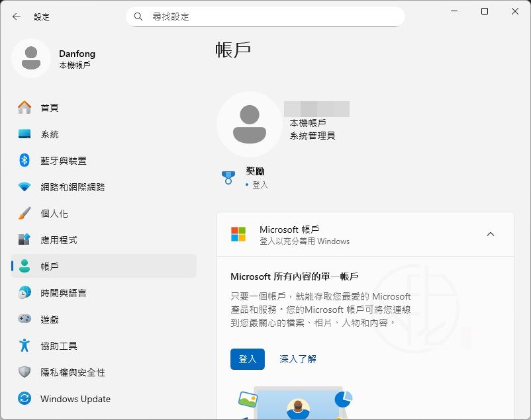Image resolution: width=531 pixels, height=420 pixels.
Task: Click the Microsoft logo icon
Action: (x=238, y=234)
